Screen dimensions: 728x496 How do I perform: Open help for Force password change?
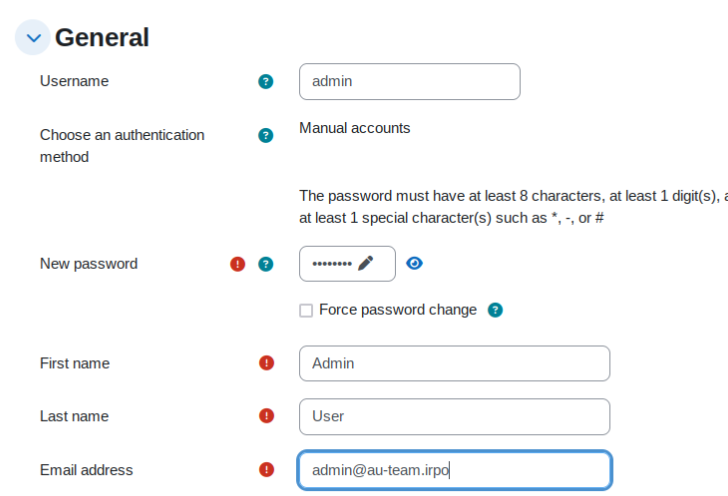pos(495,310)
